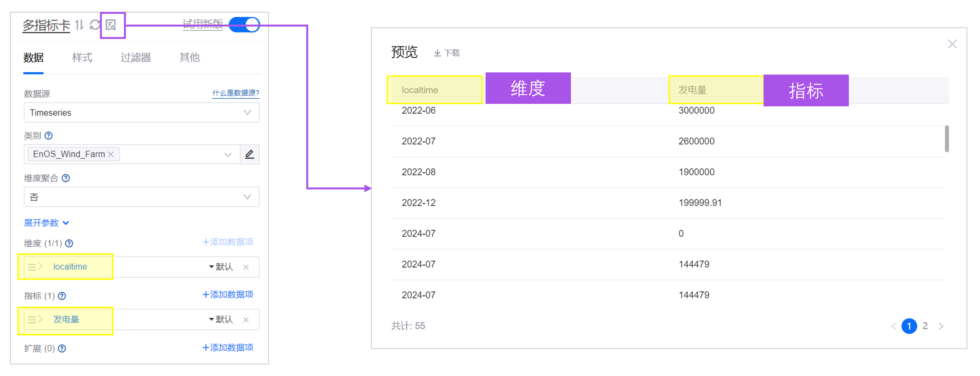
Task: Toggle the 试用新版 switch off
Action: (245, 25)
